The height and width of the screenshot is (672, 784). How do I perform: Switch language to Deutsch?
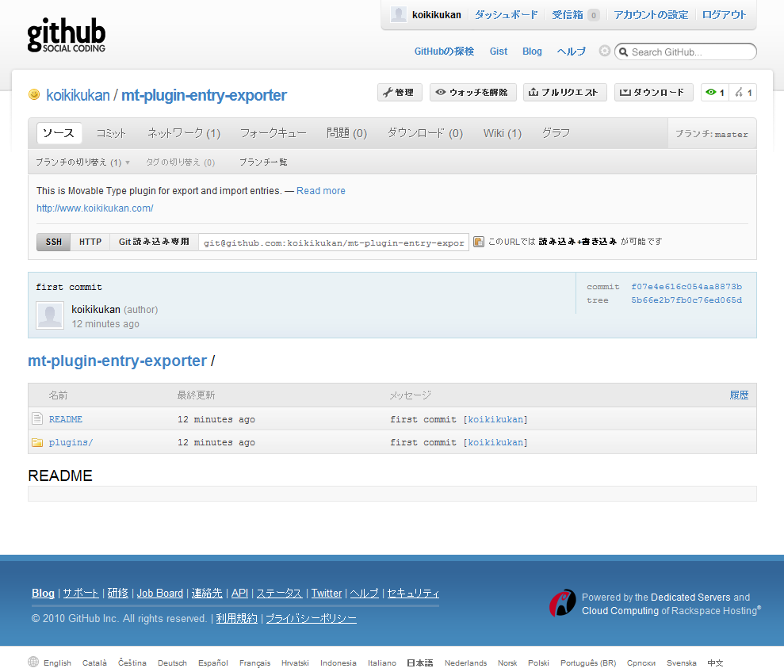pos(172,662)
